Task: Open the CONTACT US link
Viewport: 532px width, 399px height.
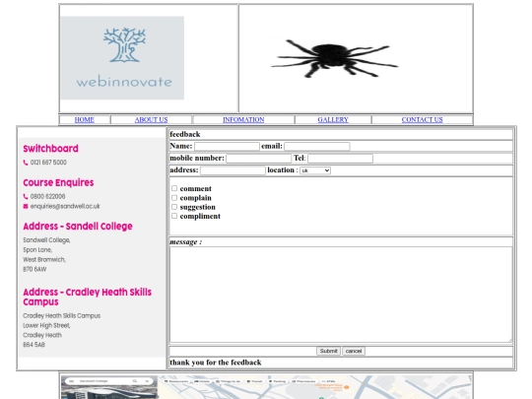Action: tap(422, 120)
